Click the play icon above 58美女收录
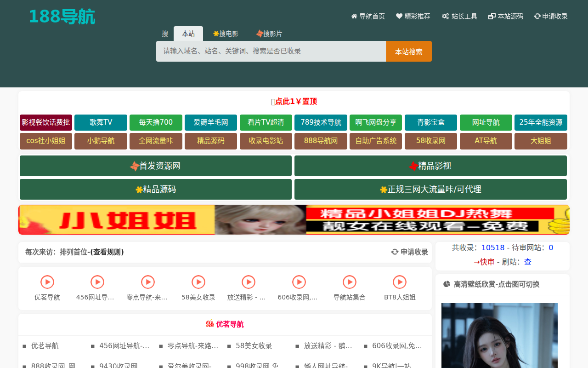The image size is (588, 368). [x=198, y=282]
